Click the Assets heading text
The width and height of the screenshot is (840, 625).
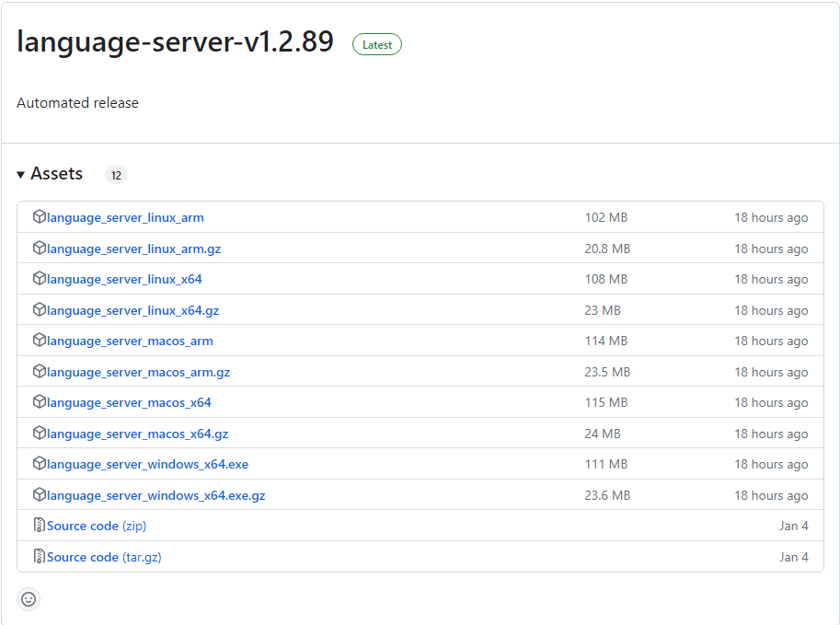(56, 174)
